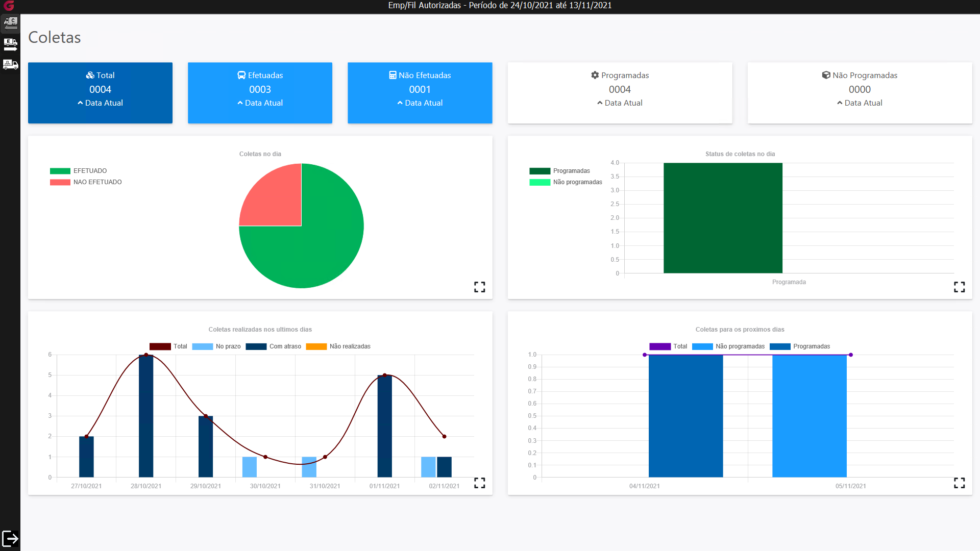
Task: Click the logout icon in the sidebar
Action: tap(10, 538)
